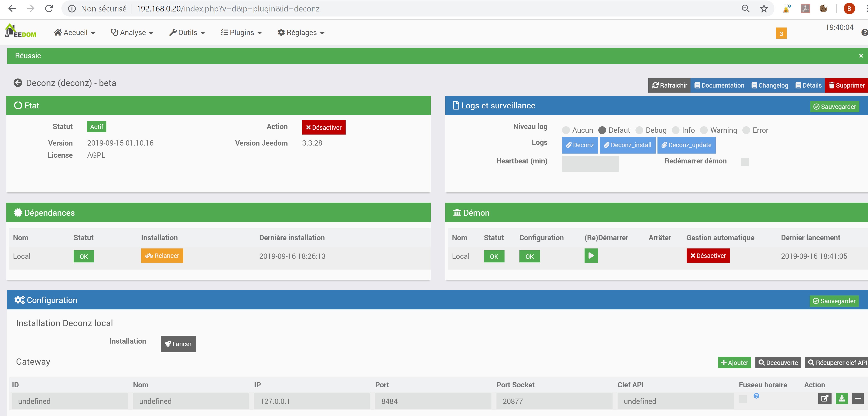868x416 pixels.
Task: Click the Jeedom logo
Action: (21, 31)
